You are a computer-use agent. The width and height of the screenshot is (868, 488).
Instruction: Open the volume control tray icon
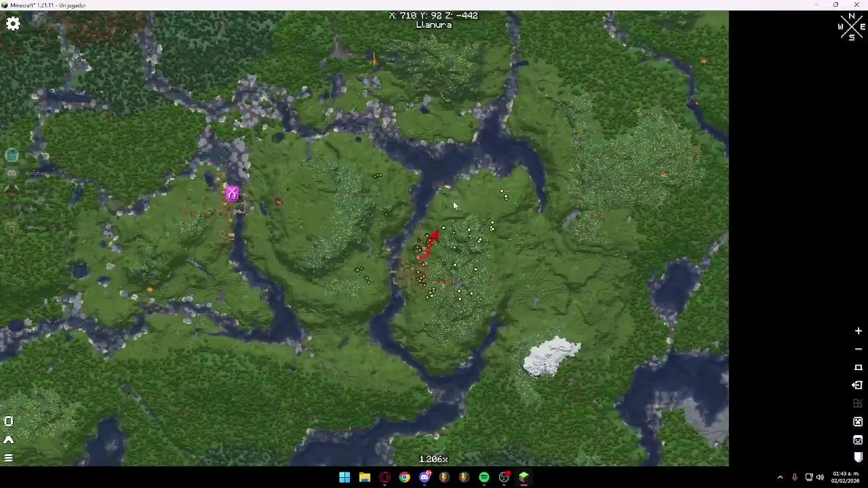(x=821, y=477)
